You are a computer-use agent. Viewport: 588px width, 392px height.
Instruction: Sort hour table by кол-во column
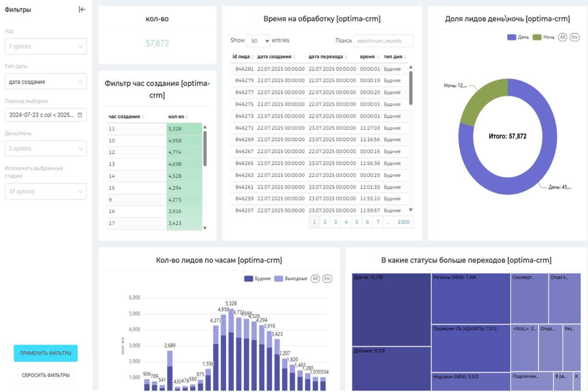[x=176, y=117]
